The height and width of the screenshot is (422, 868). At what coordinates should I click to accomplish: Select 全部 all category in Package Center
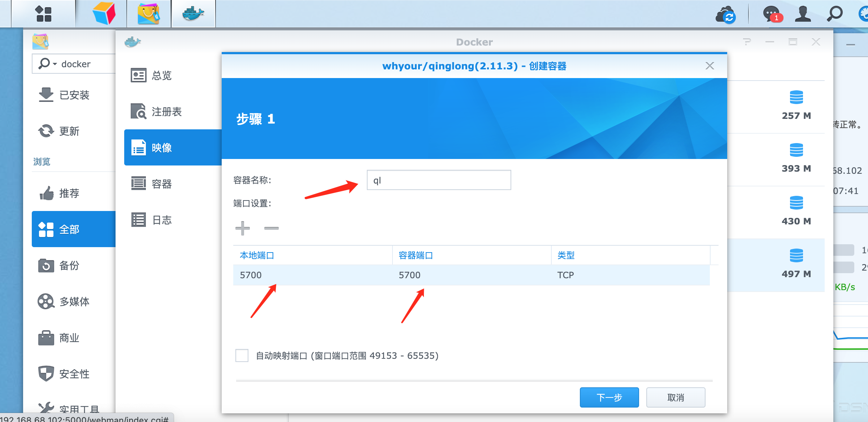click(x=74, y=229)
